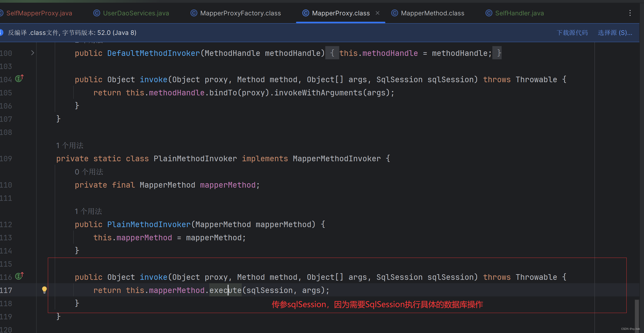Open the MapperProxyFactory.class tab
The width and height of the screenshot is (644, 333).
(240, 13)
